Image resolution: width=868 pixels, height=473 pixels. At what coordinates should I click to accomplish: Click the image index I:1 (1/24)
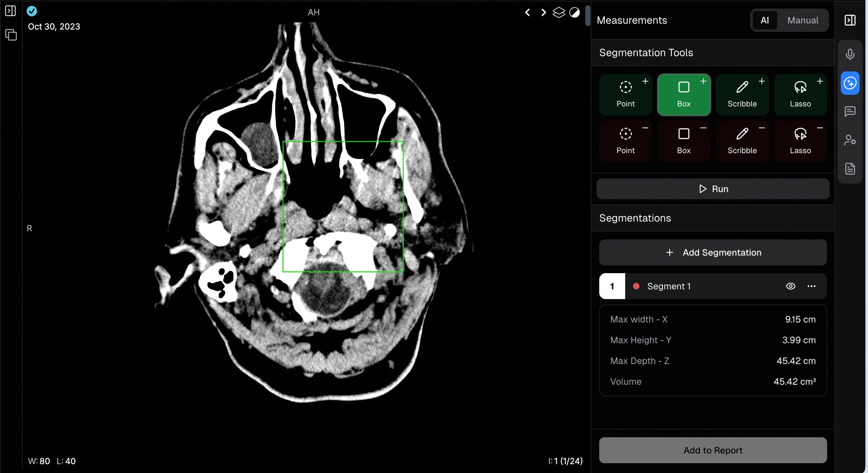(x=565, y=461)
